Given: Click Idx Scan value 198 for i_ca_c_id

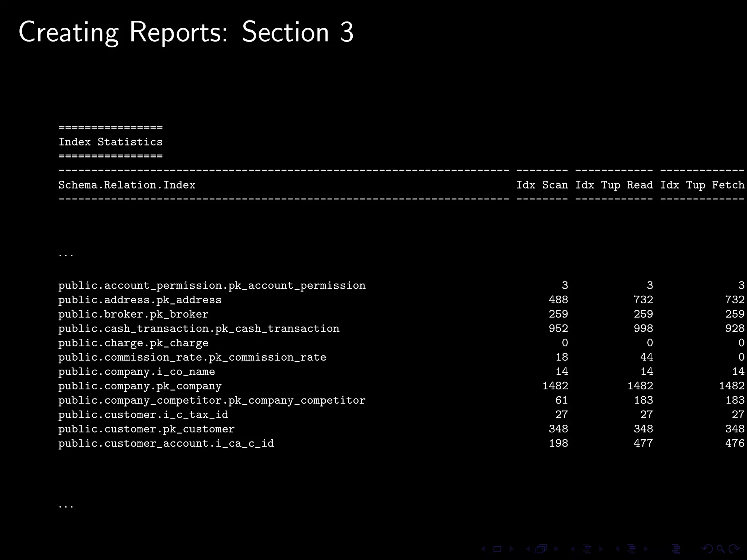Looking at the screenshot, I should tap(558, 443).
